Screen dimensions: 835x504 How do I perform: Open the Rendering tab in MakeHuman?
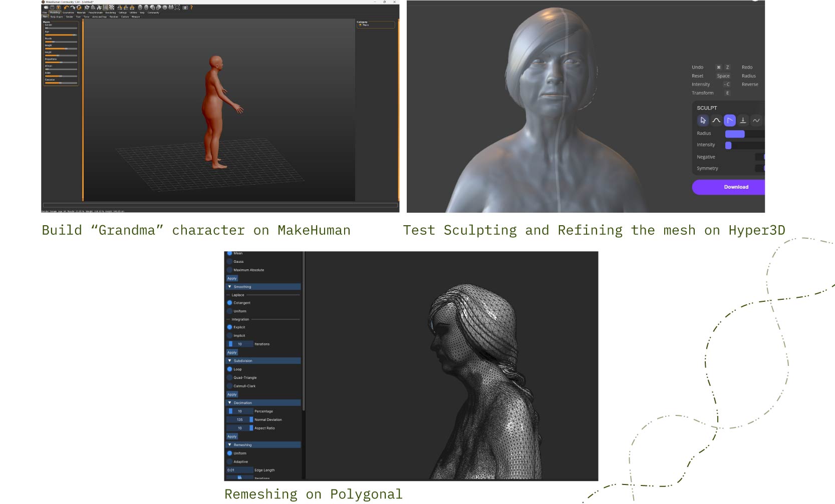[111, 13]
